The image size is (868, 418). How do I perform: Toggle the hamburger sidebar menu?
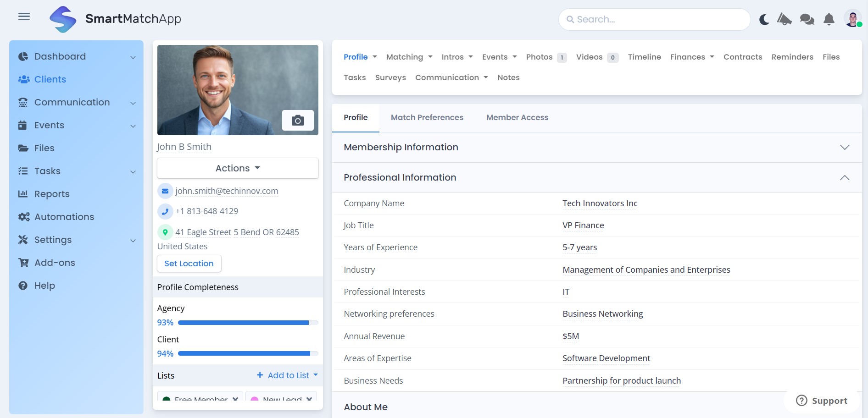pyautogui.click(x=24, y=17)
